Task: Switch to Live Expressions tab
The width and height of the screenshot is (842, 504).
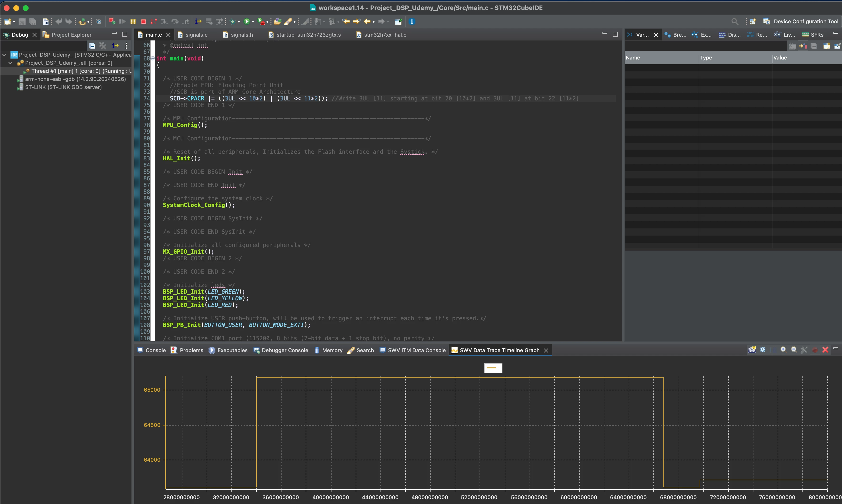Action: pos(785,35)
